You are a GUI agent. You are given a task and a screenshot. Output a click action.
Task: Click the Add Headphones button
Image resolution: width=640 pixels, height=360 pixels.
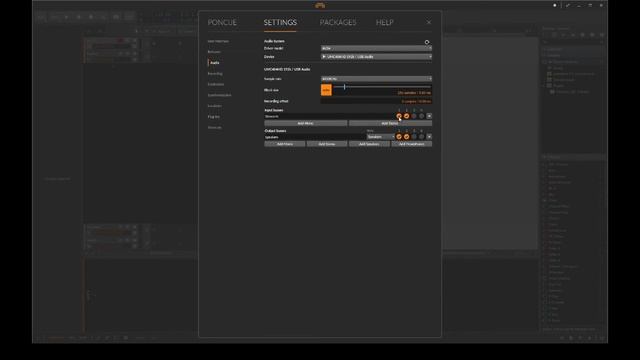[x=411, y=144]
